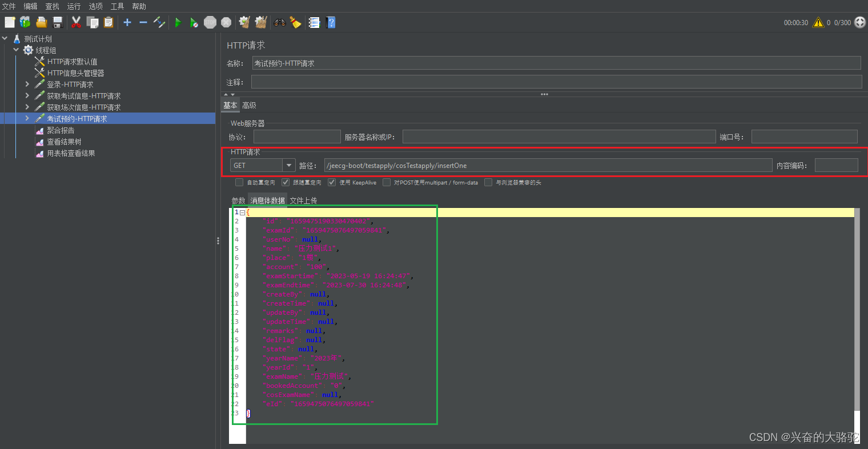This screenshot has width=868, height=449.
Task: Click the 内容编码 encoding field
Action: 837,166
